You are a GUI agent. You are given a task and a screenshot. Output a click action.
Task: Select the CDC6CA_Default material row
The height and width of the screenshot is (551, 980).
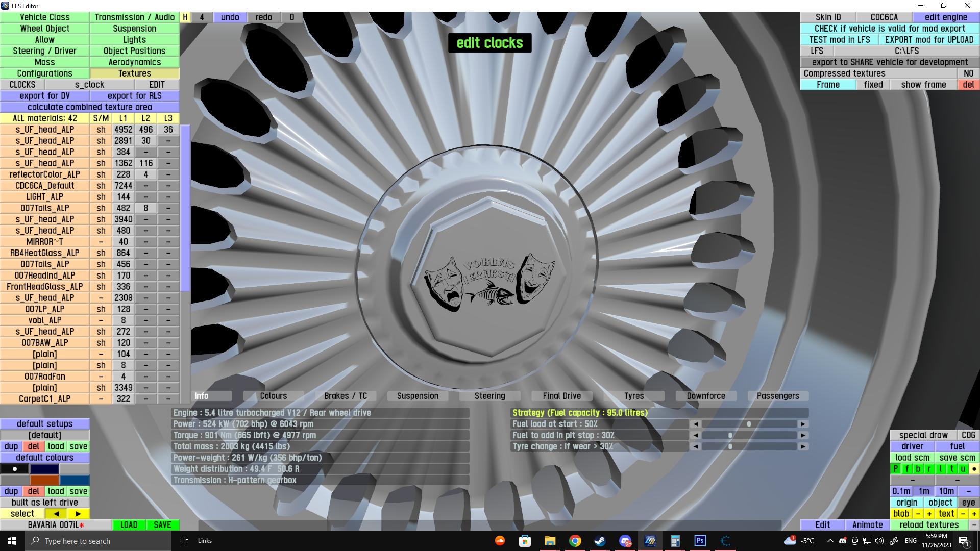[x=45, y=186]
